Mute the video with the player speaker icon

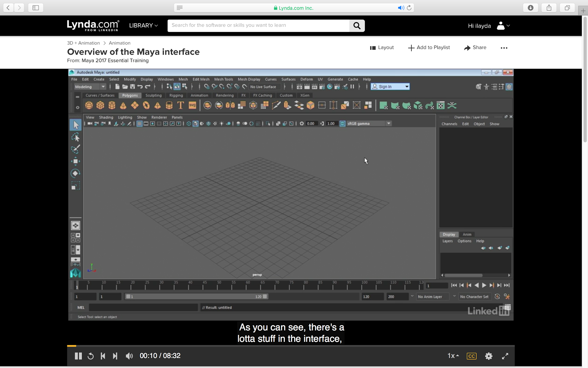click(129, 356)
